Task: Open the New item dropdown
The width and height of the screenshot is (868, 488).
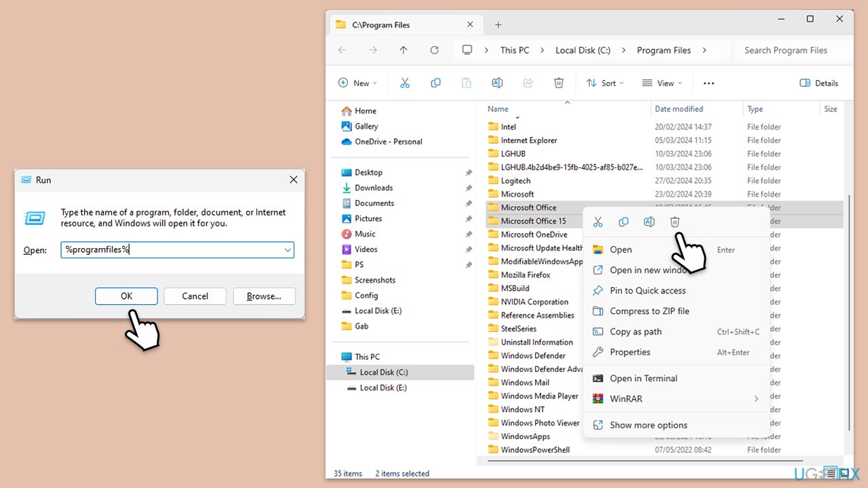Action: pyautogui.click(x=357, y=83)
